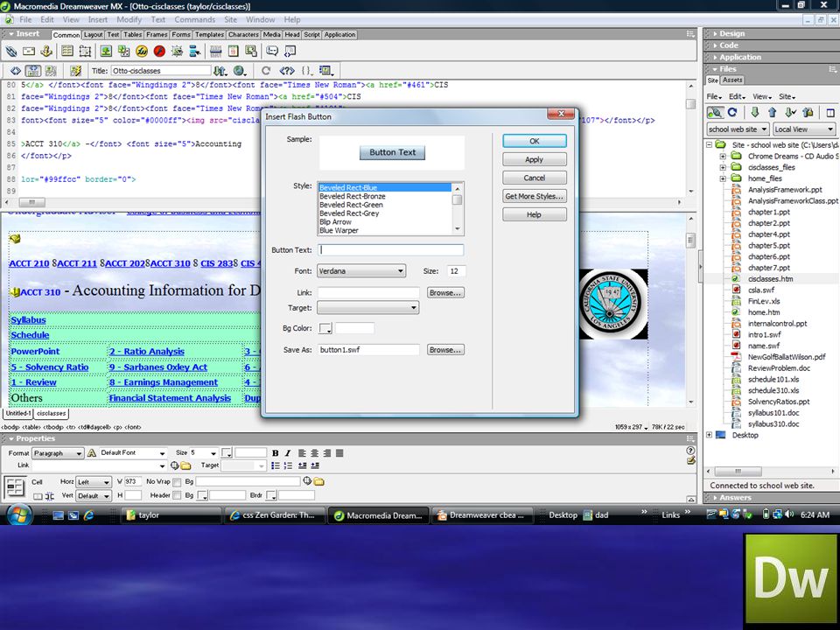Insert a Horizontal Rule from the Insert bar
Image resolution: width=840 pixels, height=630 pixels.
[216, 52]
